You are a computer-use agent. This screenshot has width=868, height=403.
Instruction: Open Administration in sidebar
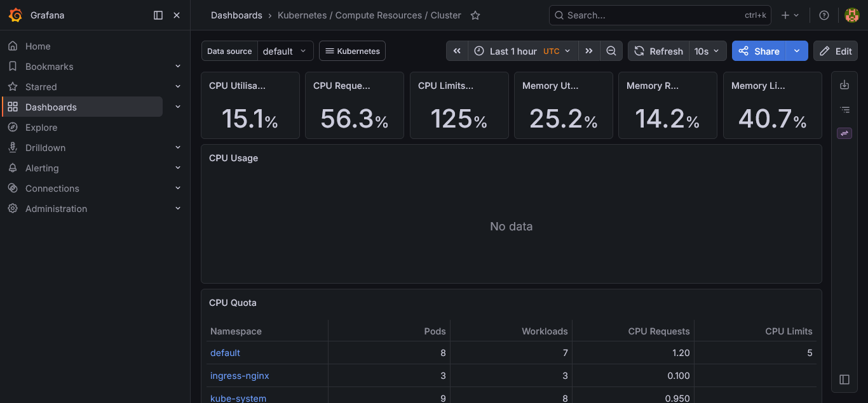(56, 209)
